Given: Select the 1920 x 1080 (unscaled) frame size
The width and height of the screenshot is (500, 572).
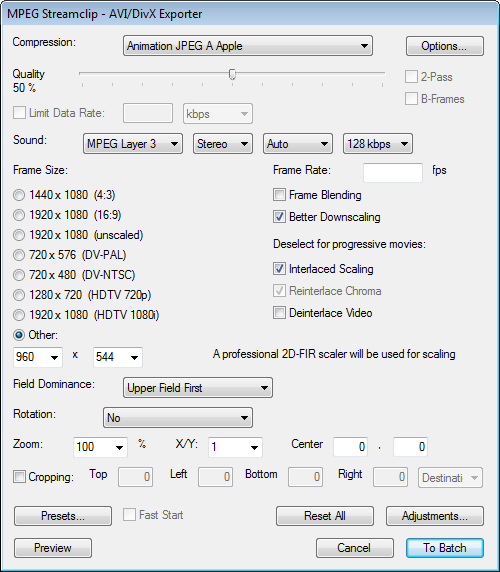Looking at the screenshot, I should click(19, 235).
